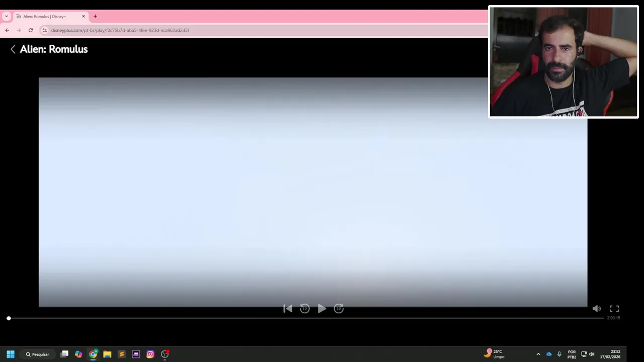Screen dimensions: 644x362
Task: Go back from Alien: Romulus player
Action: [x=13, y=49]
